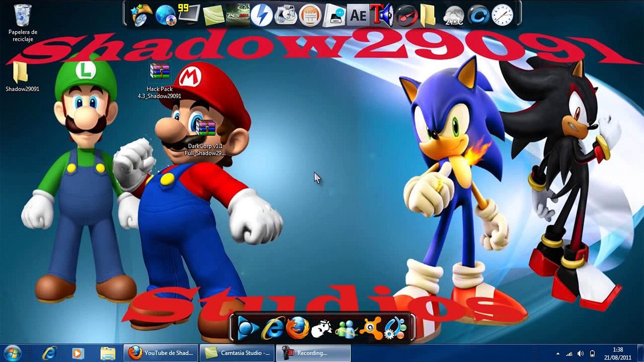Viewport: 644px width, 362px height.
Task: Open the yellow folder in the top dock
Action: point(428,15)
